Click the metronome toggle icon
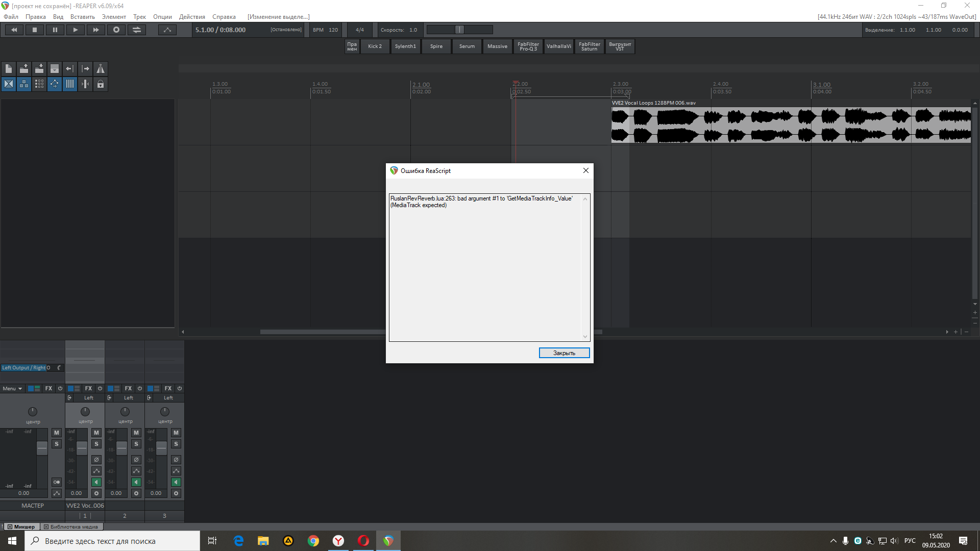Screen dimensions: 980x551 click(x=101, y=69)
